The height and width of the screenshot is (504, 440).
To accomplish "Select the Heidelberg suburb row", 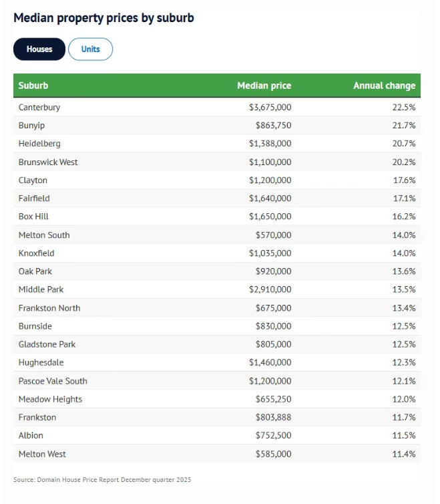I will click(39, 144).
